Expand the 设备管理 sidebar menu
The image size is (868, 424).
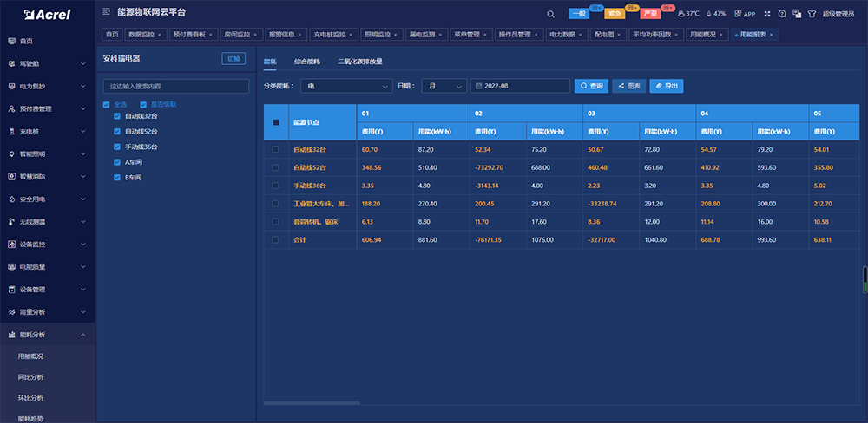[x=47, y=289]
